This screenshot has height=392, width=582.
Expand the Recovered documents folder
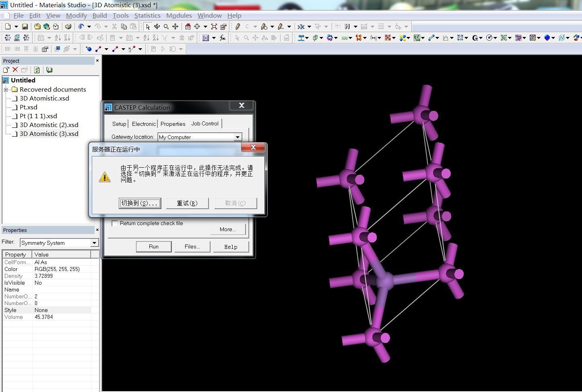pos(6,90)
